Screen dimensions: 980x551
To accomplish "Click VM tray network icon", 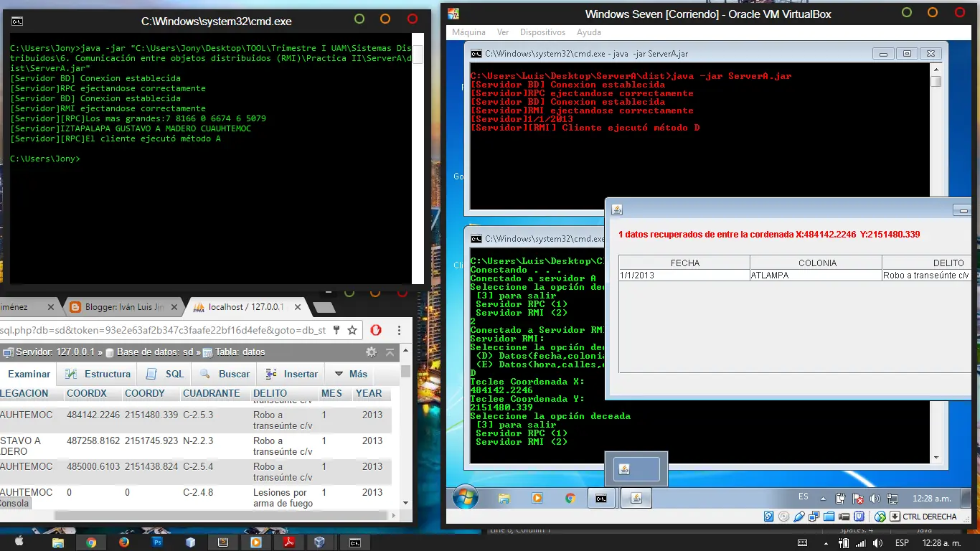I will pos(893,498).
